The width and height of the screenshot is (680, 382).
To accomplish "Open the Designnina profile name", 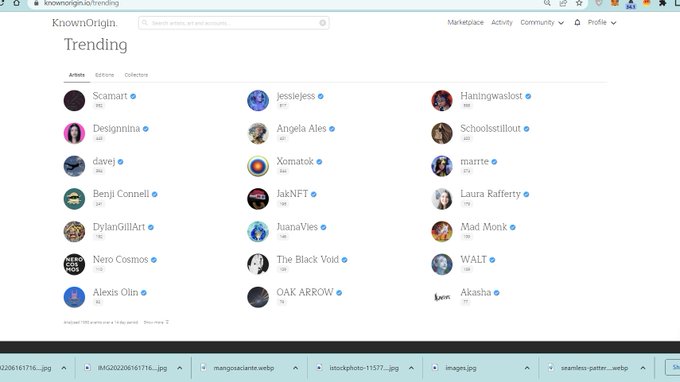I will pos(116,129).
